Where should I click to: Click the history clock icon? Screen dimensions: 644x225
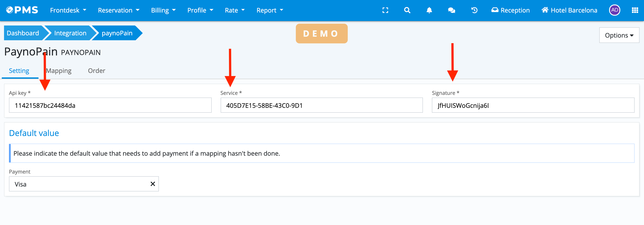474,10
